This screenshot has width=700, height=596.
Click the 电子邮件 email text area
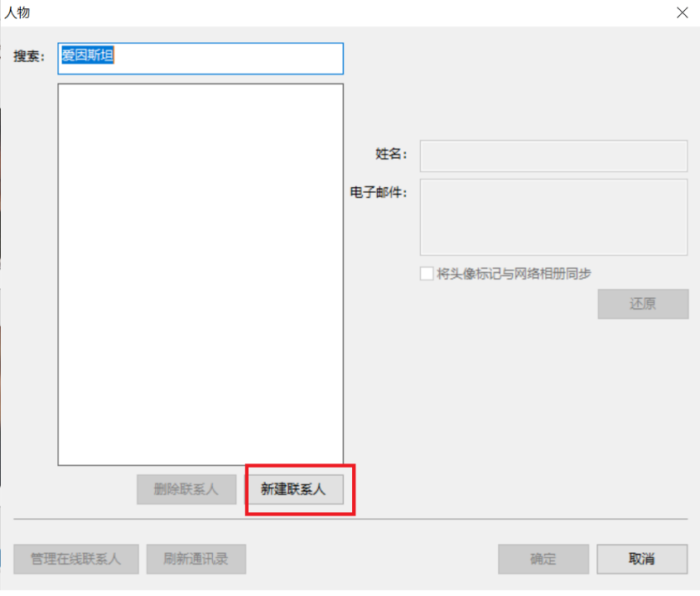click(553, 217)
